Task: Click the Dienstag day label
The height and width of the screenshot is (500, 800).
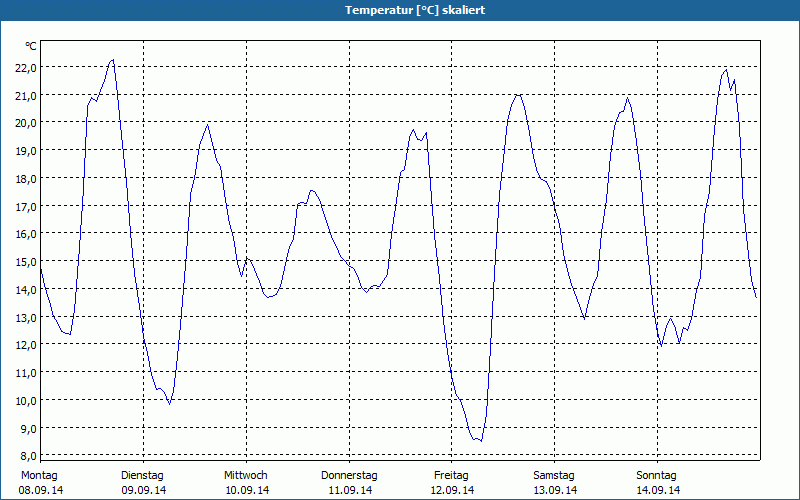Action: (x=142, y=476)
